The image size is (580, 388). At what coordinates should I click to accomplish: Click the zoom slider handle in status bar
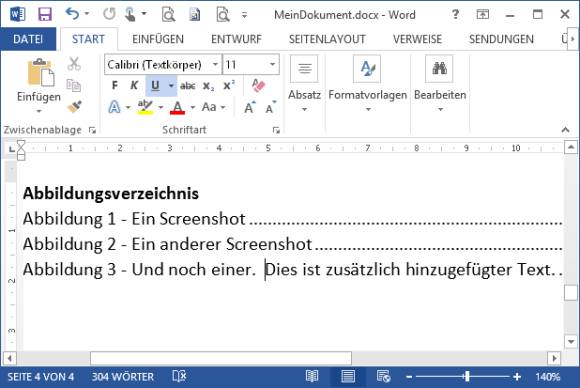[x=467, y=377]
